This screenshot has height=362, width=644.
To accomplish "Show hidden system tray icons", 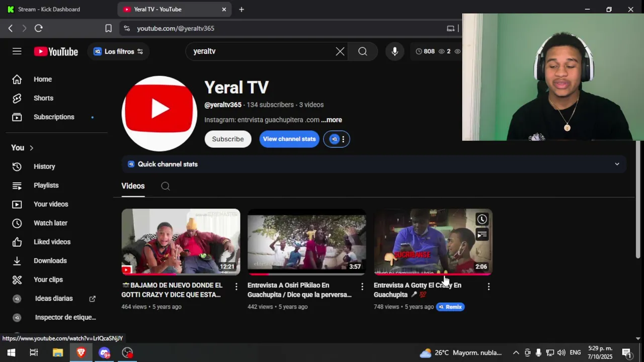I will coord(516,352).
